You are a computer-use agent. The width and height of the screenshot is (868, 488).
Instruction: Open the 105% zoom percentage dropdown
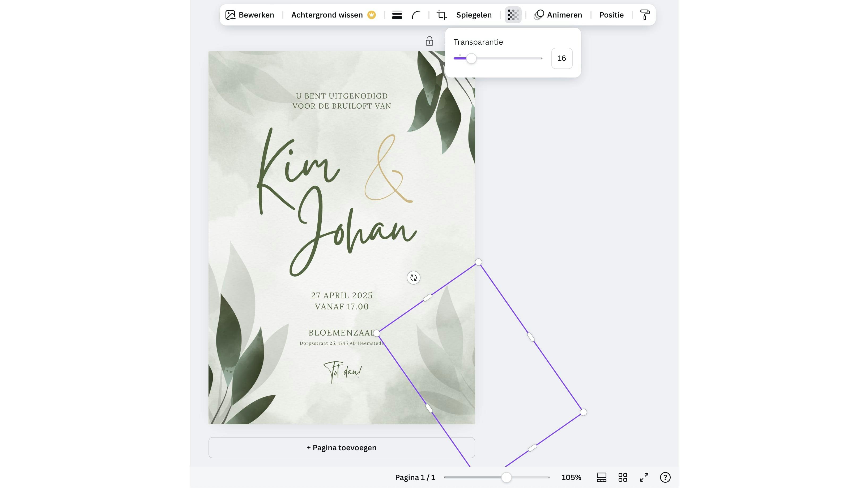click(571, 477)
